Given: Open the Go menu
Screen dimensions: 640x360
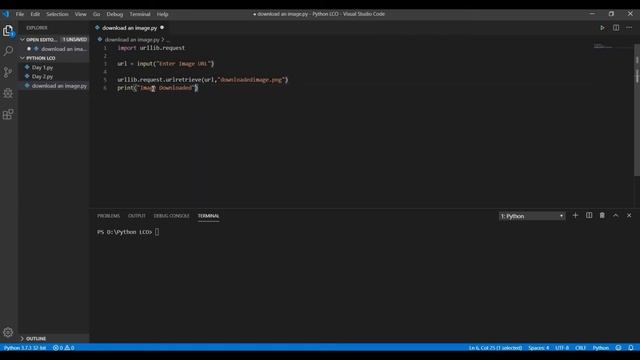Looking at the screenshot, I should 96,14.
